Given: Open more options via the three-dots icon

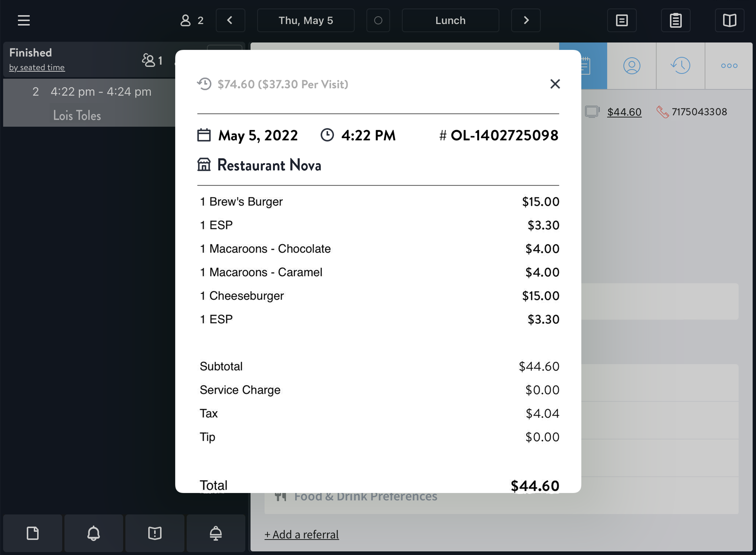Looking at the screenshot, I should pos(728,66).
